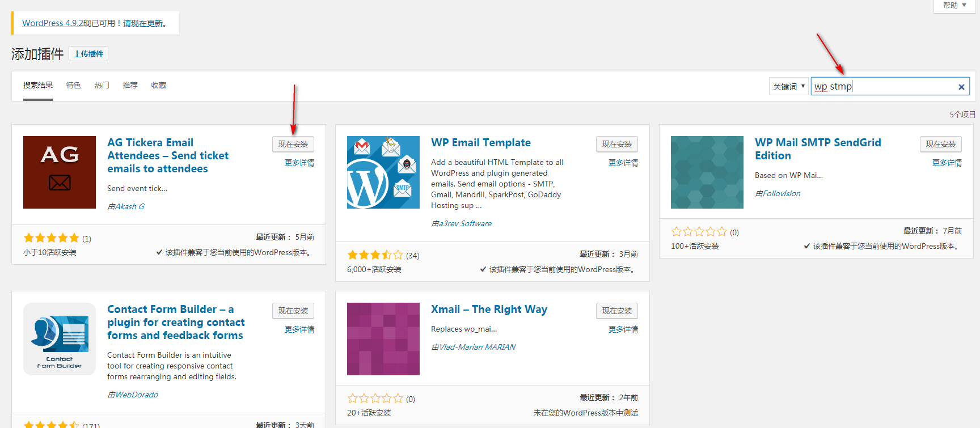Open WP Email Template title link
The image size is (980, 428).
click(x=481, y=142)
